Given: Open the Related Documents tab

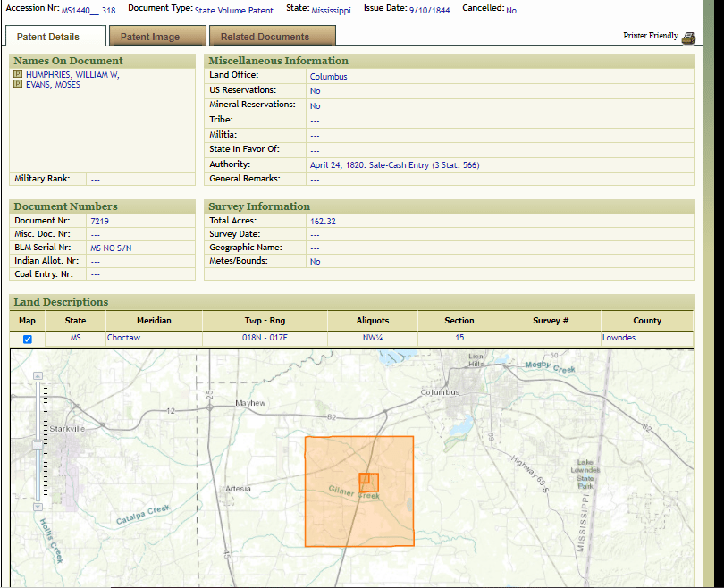Looking at the screenshot, I should (x=265, y=37).
